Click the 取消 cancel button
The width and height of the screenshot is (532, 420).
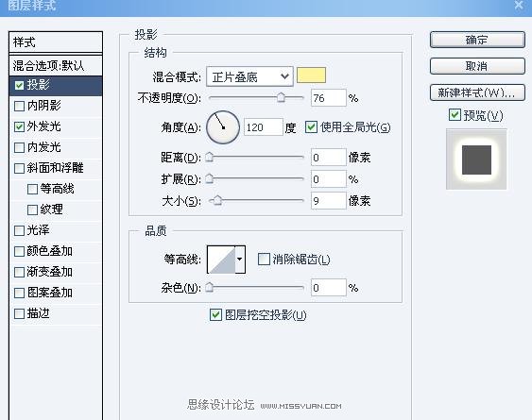pos(477,66)
